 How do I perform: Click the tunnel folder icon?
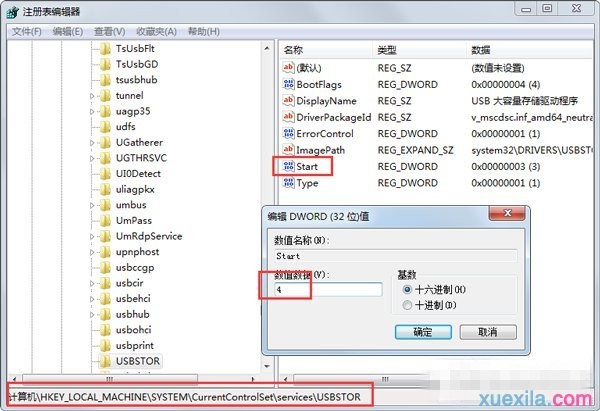105,96
